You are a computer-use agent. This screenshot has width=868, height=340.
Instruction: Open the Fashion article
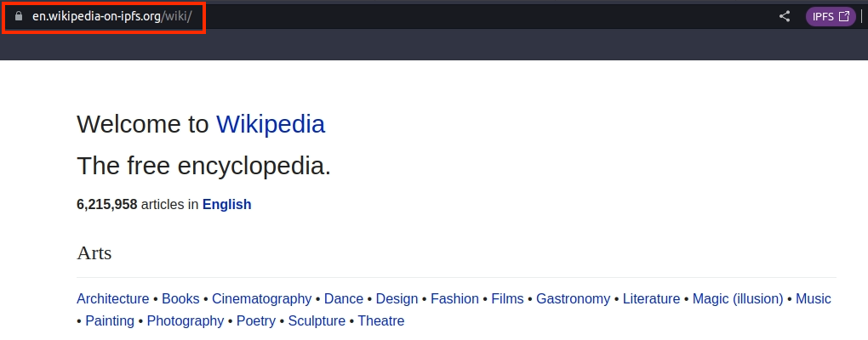click(x=454, y=299)
